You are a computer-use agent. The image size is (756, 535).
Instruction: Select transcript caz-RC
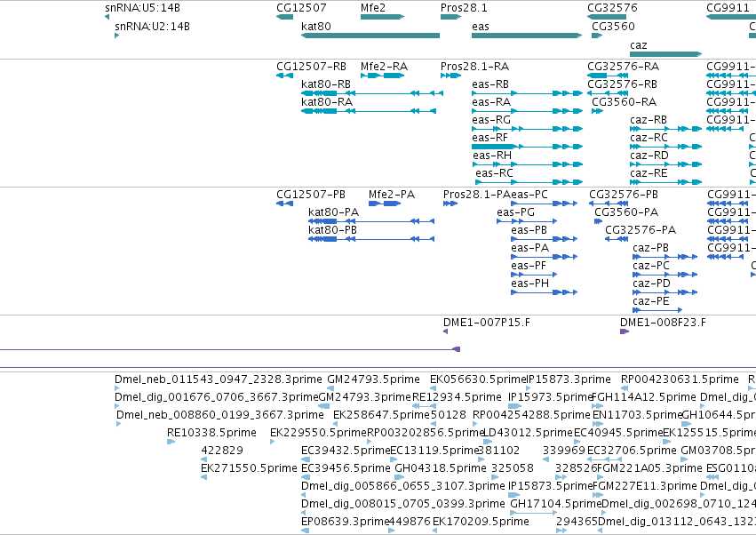coord(649,138)
